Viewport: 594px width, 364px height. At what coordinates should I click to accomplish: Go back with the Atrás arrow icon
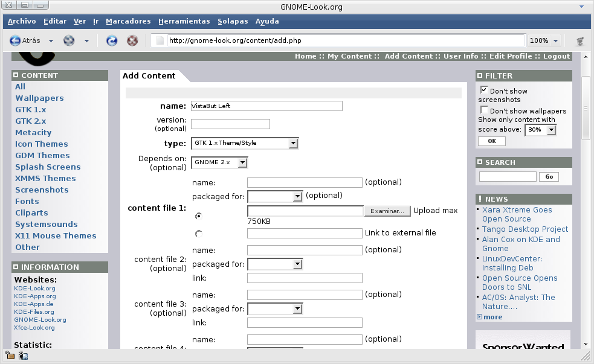coord(15,40)
